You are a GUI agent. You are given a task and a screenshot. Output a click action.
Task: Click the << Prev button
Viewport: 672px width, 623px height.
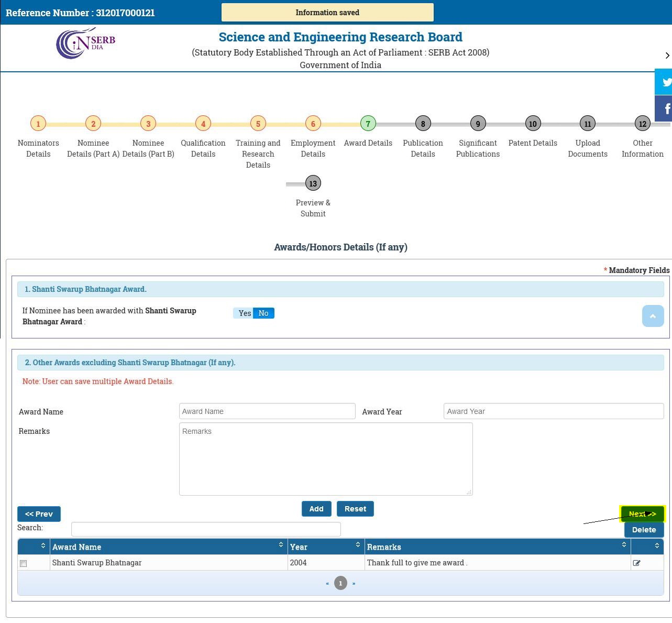(x=39, y=514)
